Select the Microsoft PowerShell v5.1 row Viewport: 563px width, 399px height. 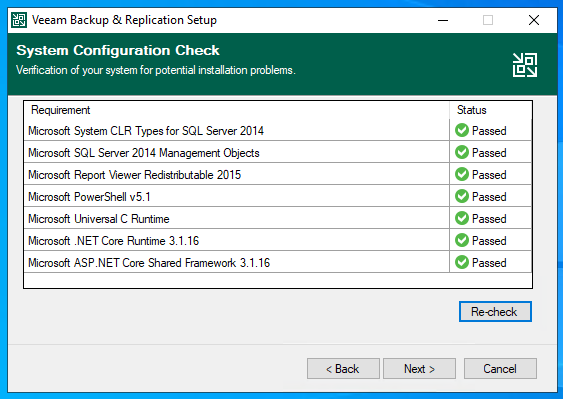[278, 196]
